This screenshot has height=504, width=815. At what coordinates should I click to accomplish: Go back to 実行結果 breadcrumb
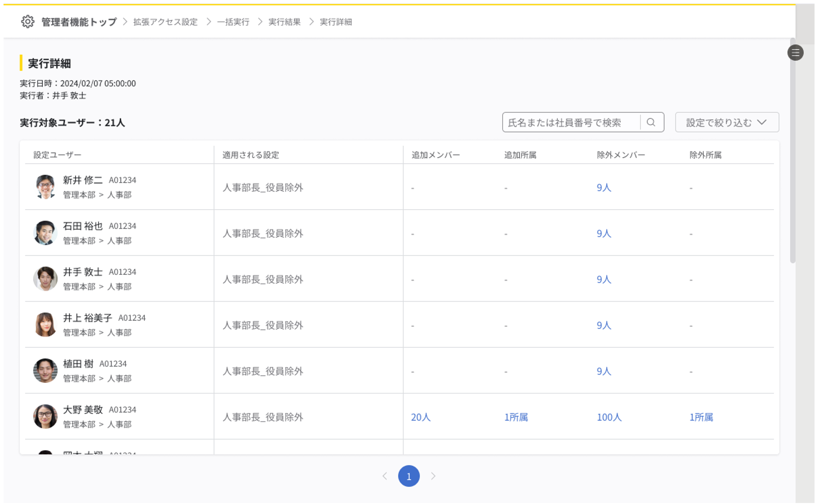[284, 22]
